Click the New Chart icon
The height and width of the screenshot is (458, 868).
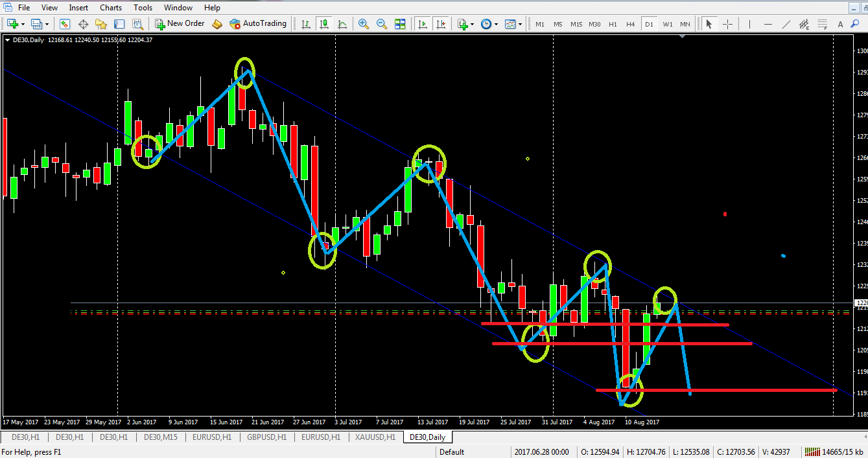coord(12,24)
